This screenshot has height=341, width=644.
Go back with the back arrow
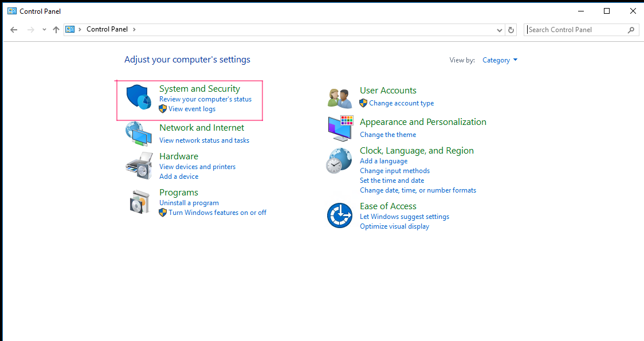pyautogui.click(x=14, y=30)
